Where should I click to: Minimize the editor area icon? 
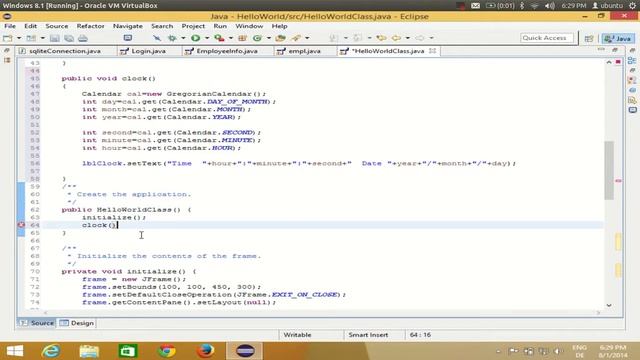[x=601, y=50]
